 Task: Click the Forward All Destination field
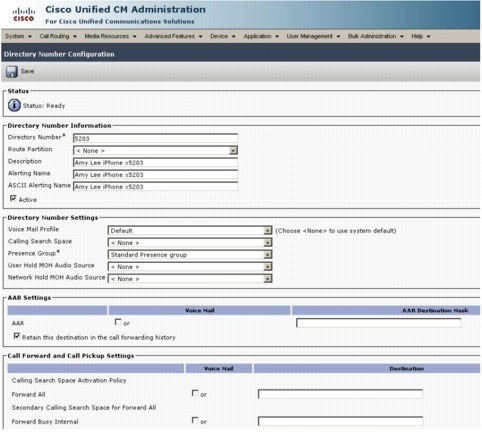340,394
